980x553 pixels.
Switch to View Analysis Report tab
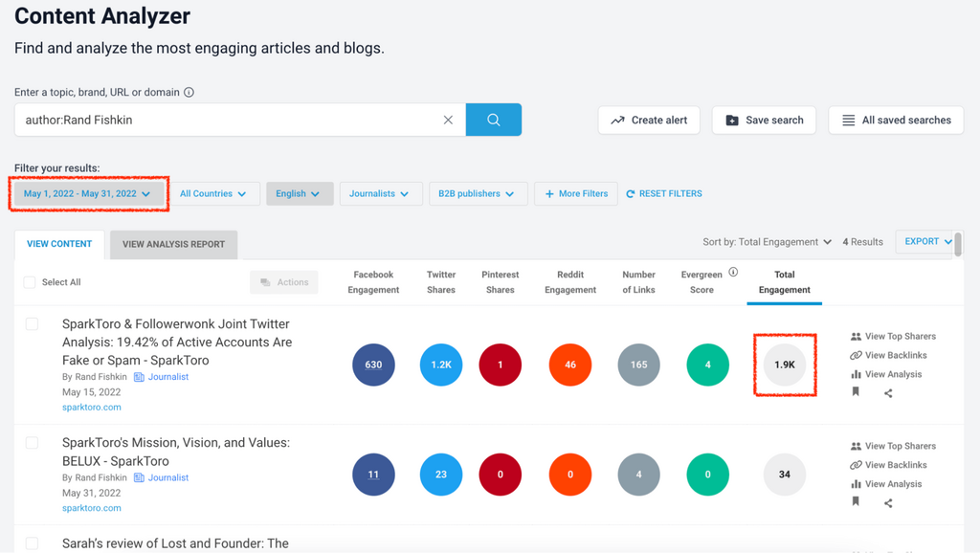pyautogui.click(x=173, y=244)
